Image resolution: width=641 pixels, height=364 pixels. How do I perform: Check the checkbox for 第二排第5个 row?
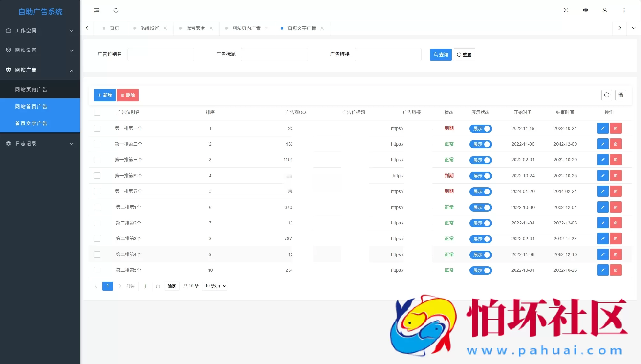(x=97, y=270)
